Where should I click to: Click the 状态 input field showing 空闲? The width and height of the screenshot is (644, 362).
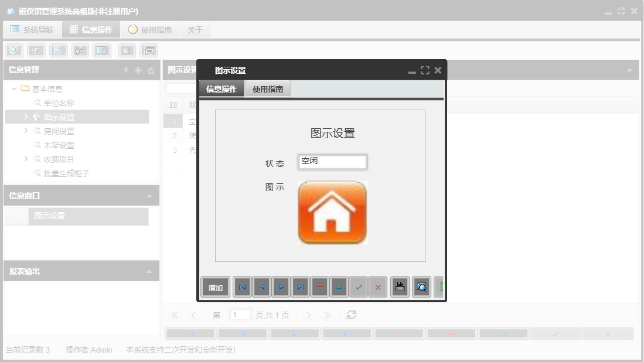pos(332,162)
